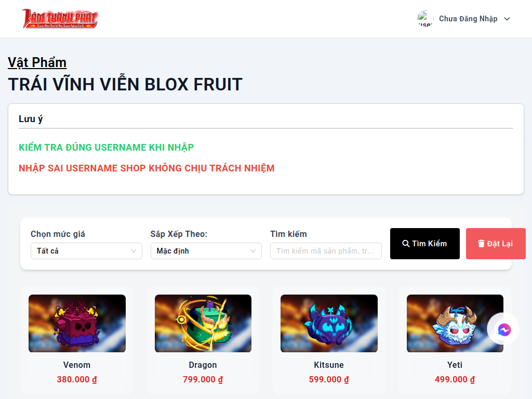The width and height of the screenshot is (532, 399).
Task: Open the Kitsune fruit image
Action: tap(329, 323)
